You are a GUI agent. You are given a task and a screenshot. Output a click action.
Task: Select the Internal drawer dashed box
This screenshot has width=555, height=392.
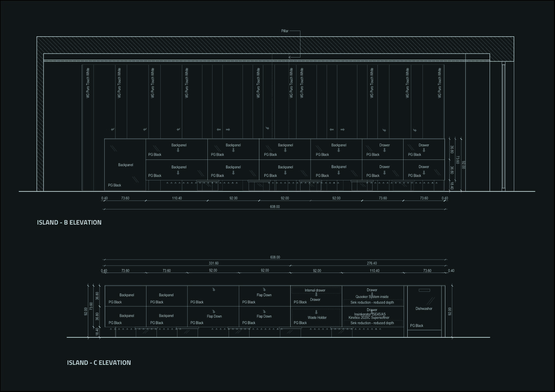[316, 290]
